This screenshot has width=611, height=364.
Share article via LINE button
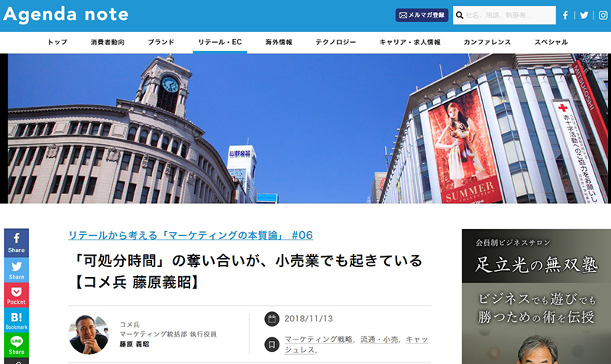coord(16,344)
